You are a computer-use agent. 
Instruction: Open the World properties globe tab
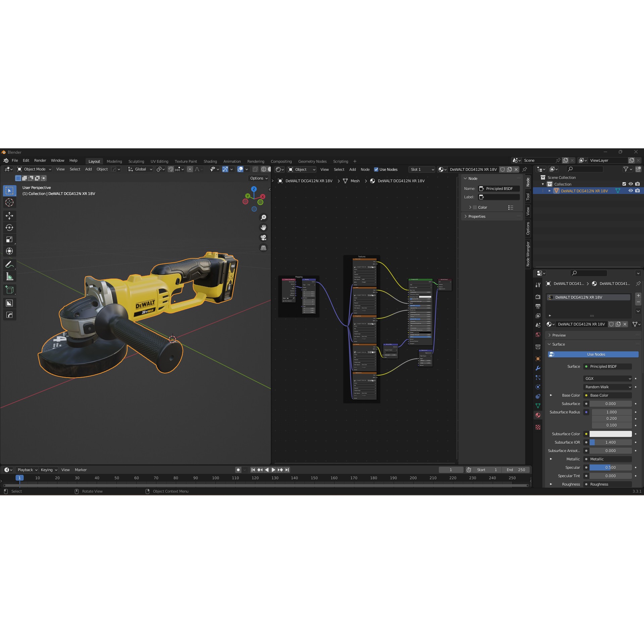(538, 335)
